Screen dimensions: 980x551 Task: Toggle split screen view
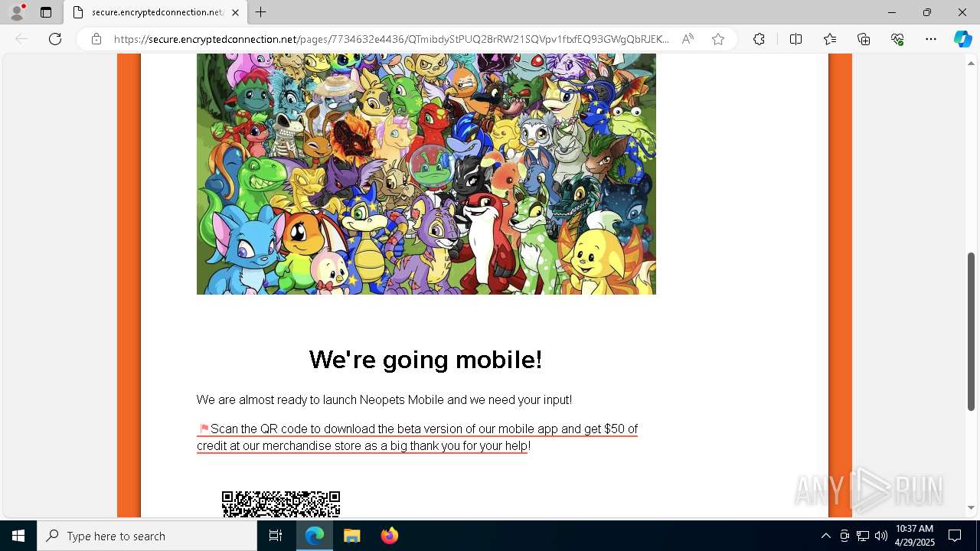coord(795,39)
